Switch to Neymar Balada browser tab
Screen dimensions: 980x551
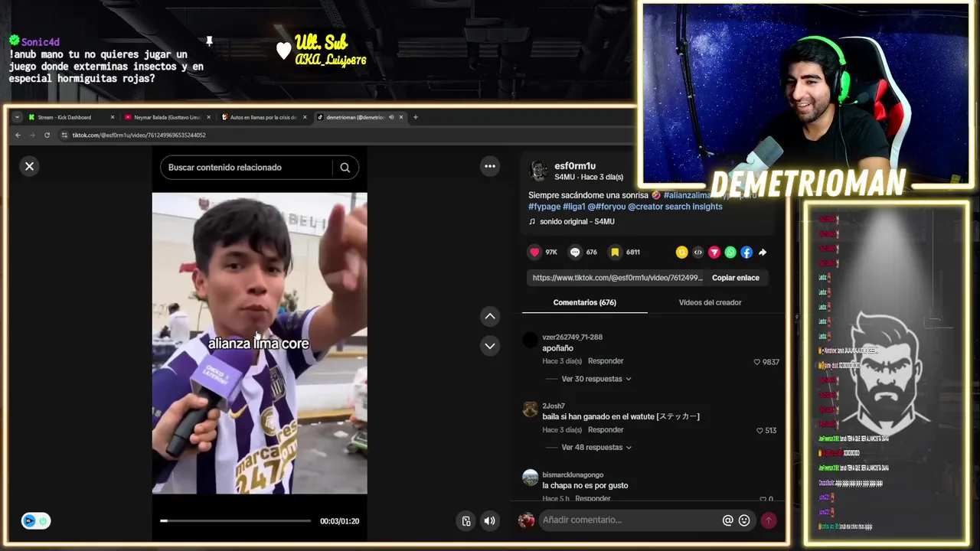[167, 117]
